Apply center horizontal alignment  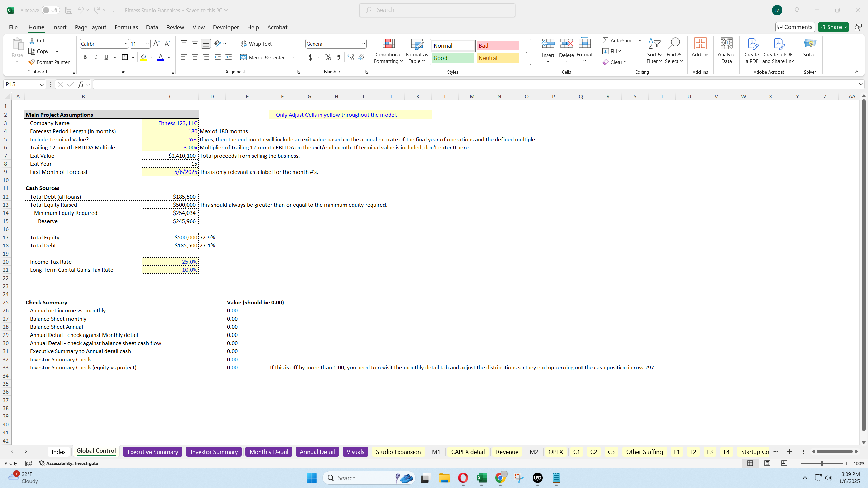pos(195,57)
